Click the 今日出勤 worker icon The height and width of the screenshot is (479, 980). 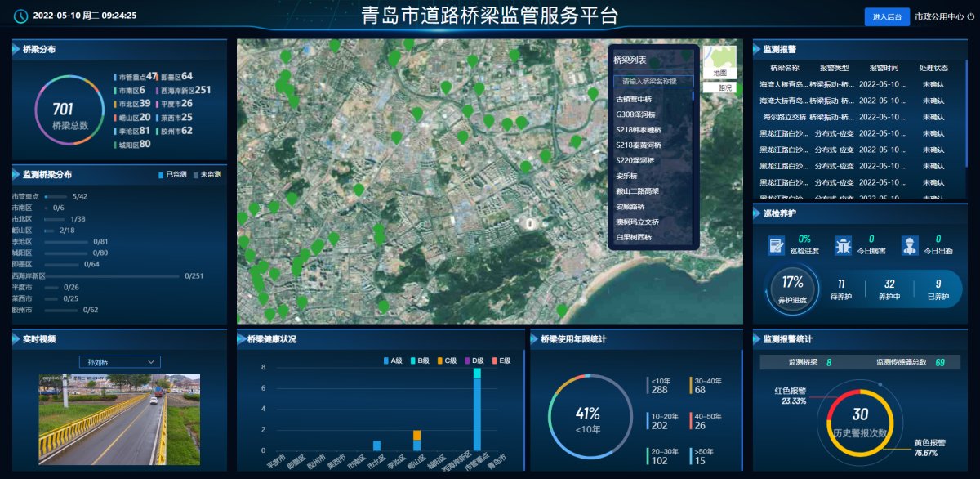(910, 245)
